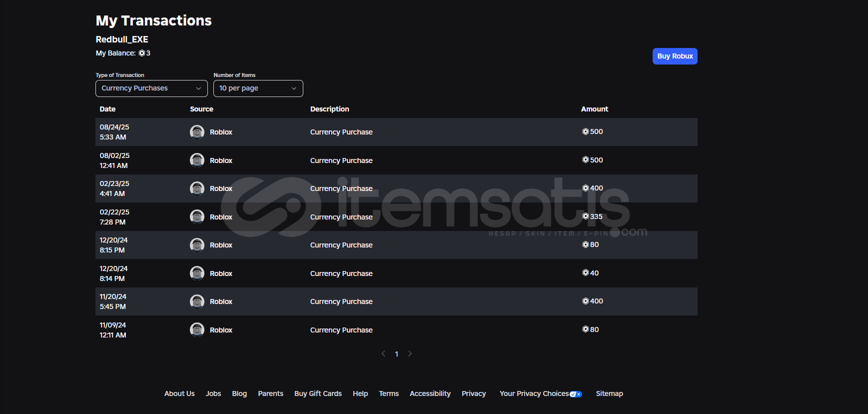Click the Amount column header

click(x=595, y=109)
